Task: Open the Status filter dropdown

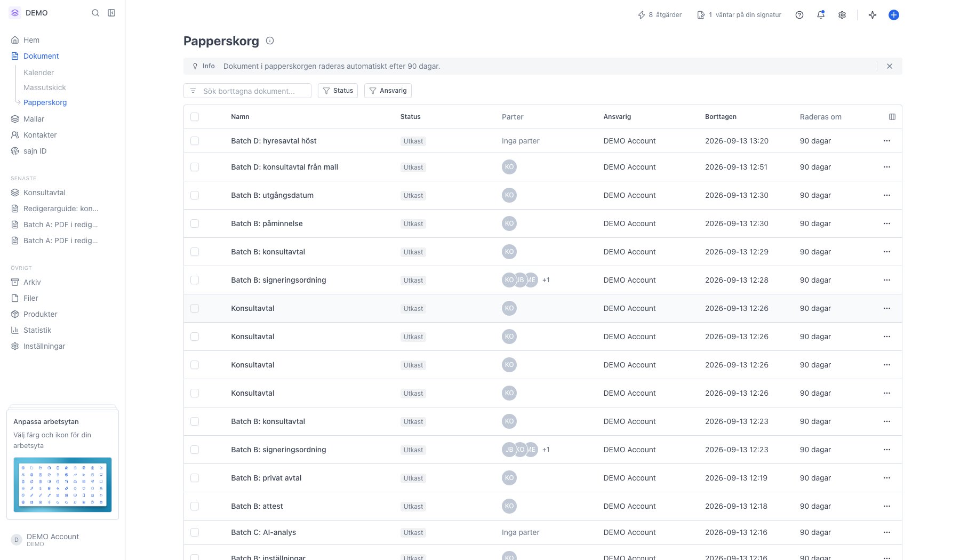Action: [338, 91]
